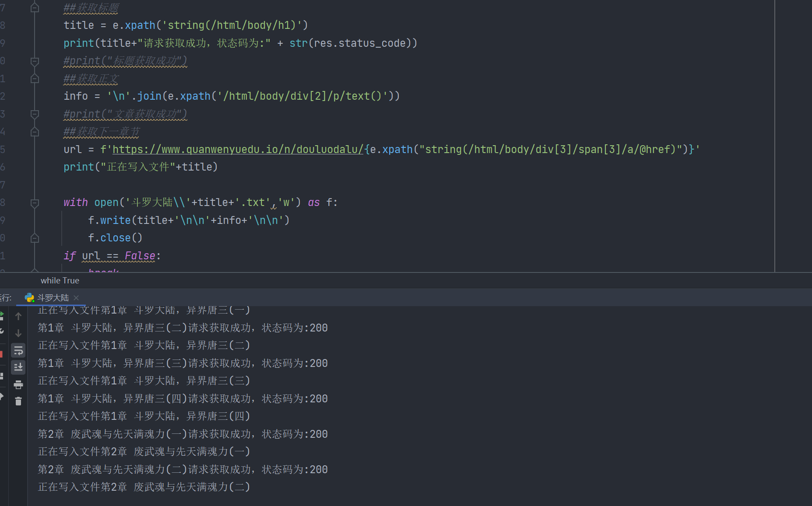
Task: Place cursor on 'title = e.xpath' line
Action: (186, 25)
